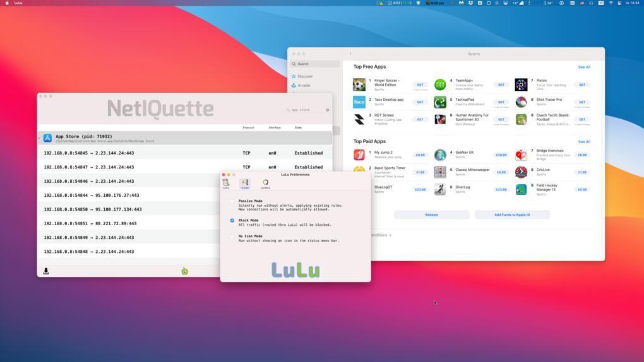Click the Wi-Fi icon in menu bar

[611, 3]
